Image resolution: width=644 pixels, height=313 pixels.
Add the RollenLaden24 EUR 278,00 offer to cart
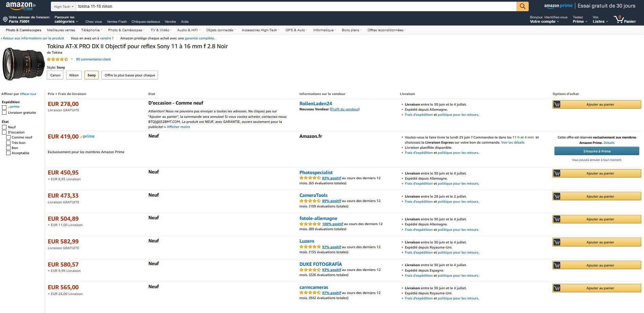click(x=597, y=105)
